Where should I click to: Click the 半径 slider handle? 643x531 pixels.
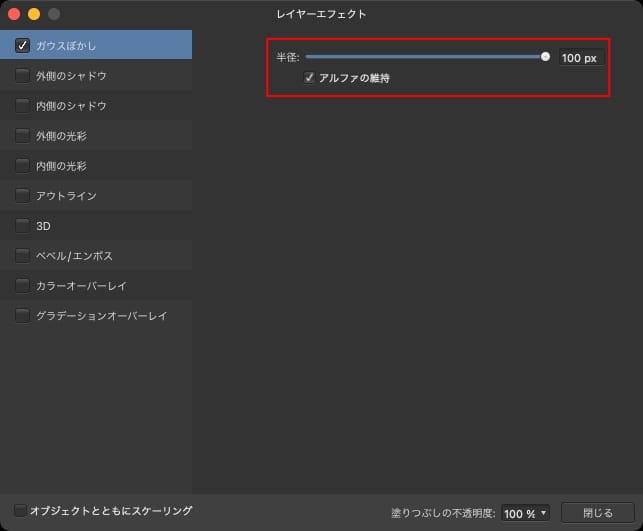click(545, 57)
